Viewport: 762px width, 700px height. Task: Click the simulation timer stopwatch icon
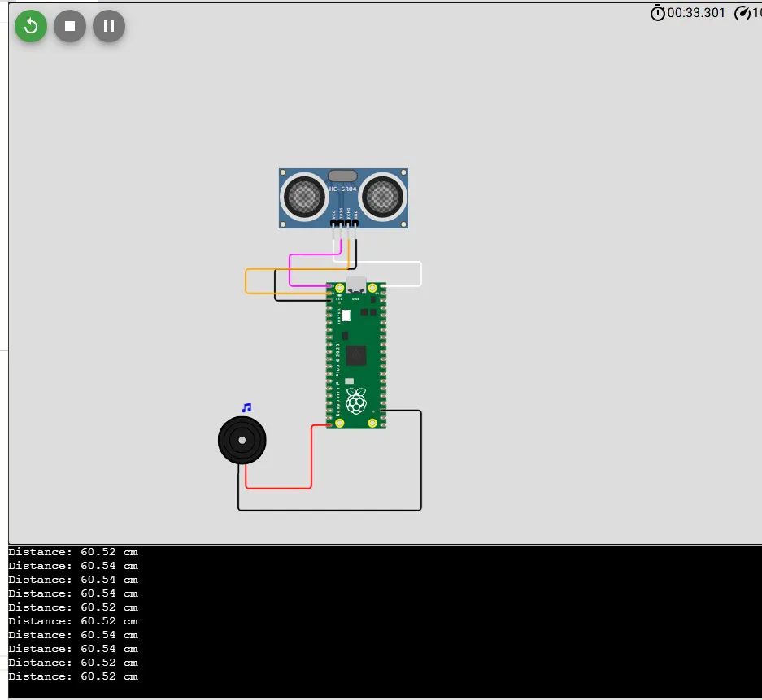click(x=657, y=13)
